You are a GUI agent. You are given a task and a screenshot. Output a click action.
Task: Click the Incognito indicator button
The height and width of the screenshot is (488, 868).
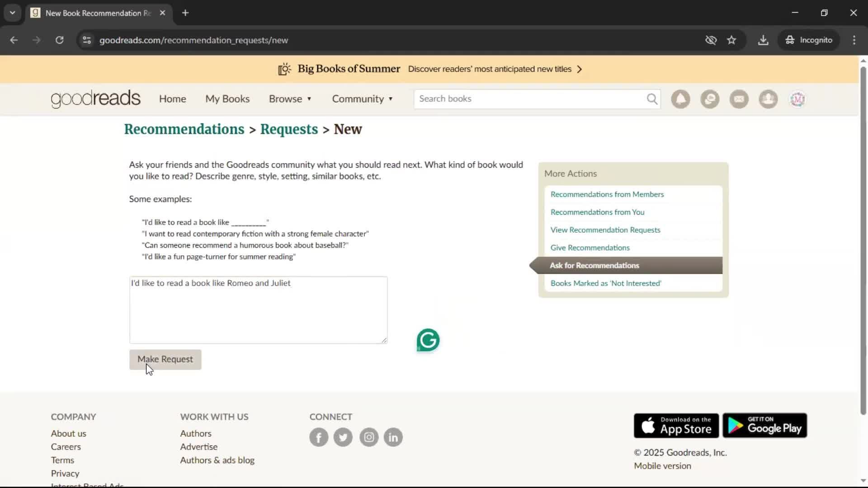coord(808,40)
